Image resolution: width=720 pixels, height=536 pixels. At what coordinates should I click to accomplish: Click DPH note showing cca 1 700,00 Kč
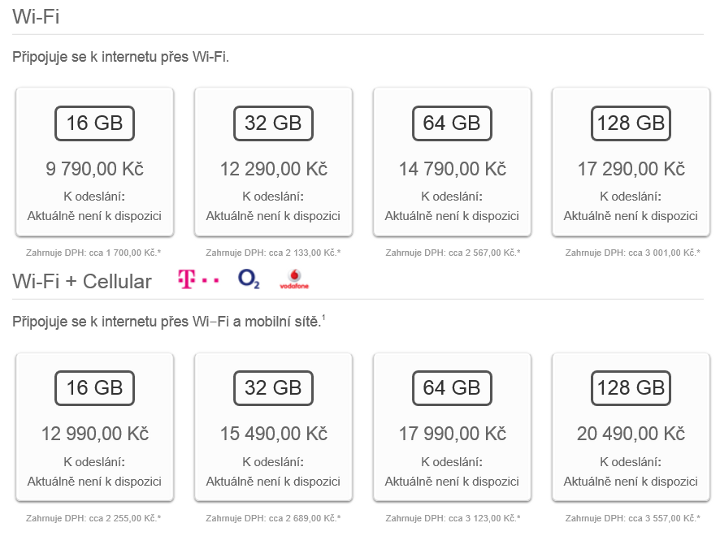point(94,253)
